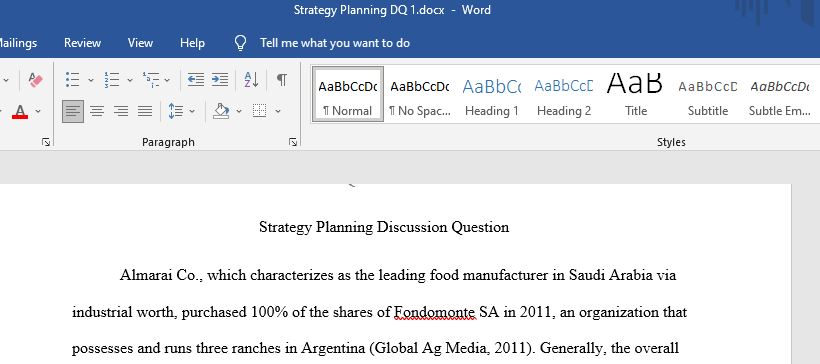Viewport: 820px width, 364px height.
Task: Toggle Justify text alignment
Action: tap(145, 111)
